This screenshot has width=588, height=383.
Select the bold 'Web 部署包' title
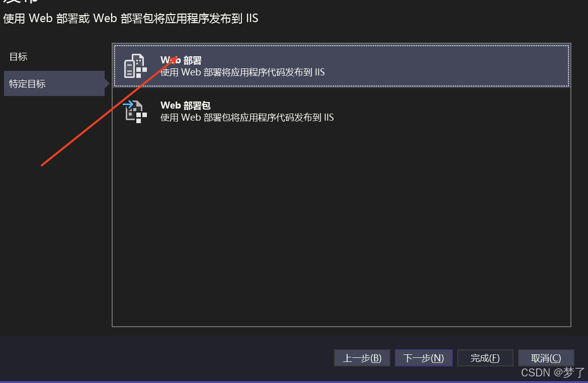[x=186, y=106]
